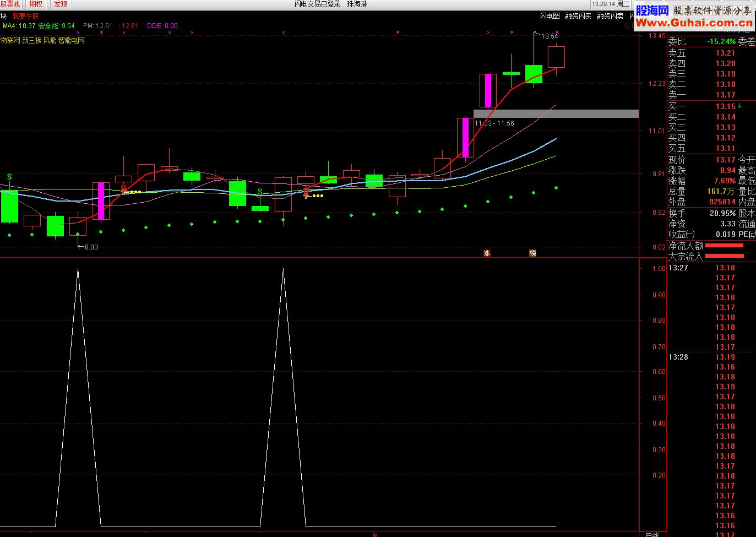This screenshot has width=756, height=537.
Task: Click the 闪电交易已登录 status label
Action: (317, 4)
